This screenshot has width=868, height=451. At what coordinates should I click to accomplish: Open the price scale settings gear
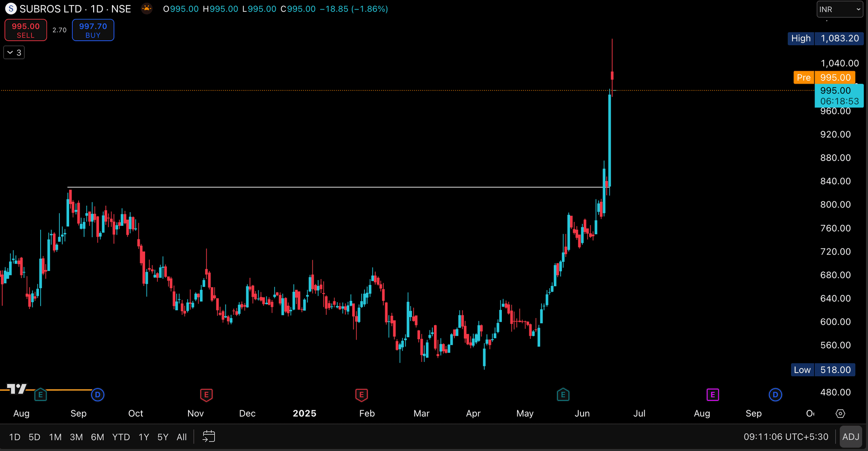840,413
